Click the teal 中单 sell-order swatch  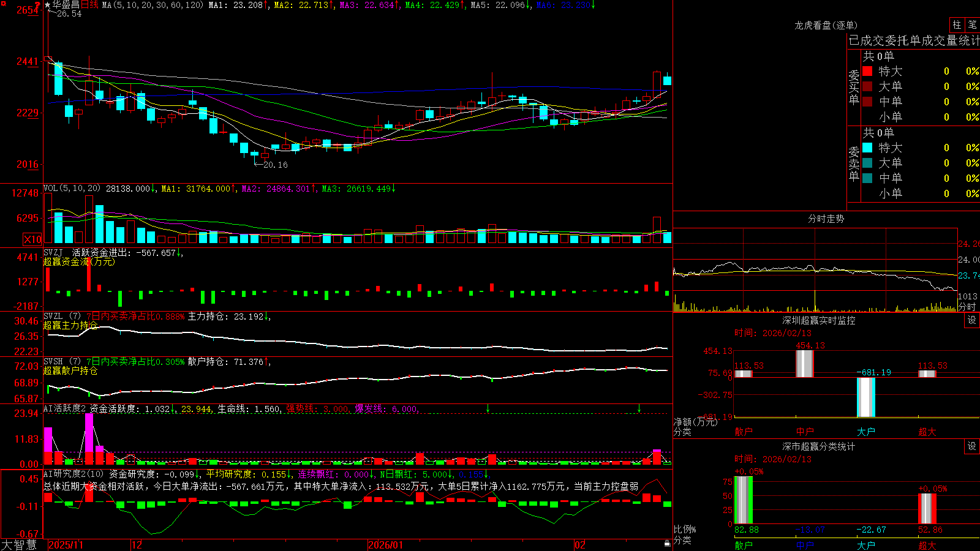(867, 178)
